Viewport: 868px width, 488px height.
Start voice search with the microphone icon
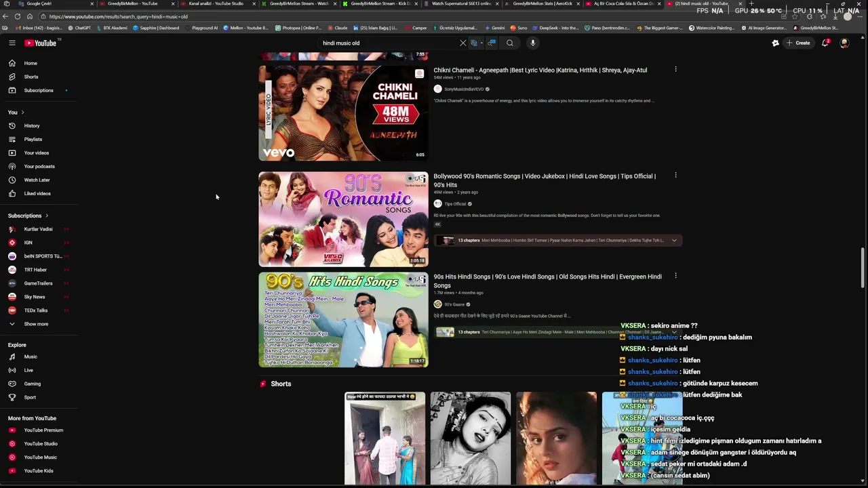tap(533, 43)
